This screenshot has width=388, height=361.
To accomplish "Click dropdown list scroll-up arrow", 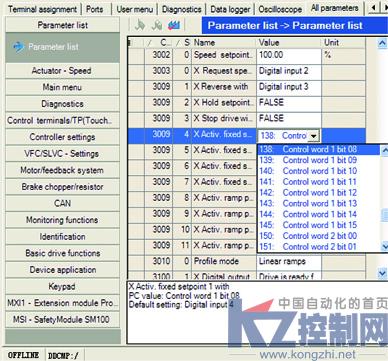I will tap(385, 149).
